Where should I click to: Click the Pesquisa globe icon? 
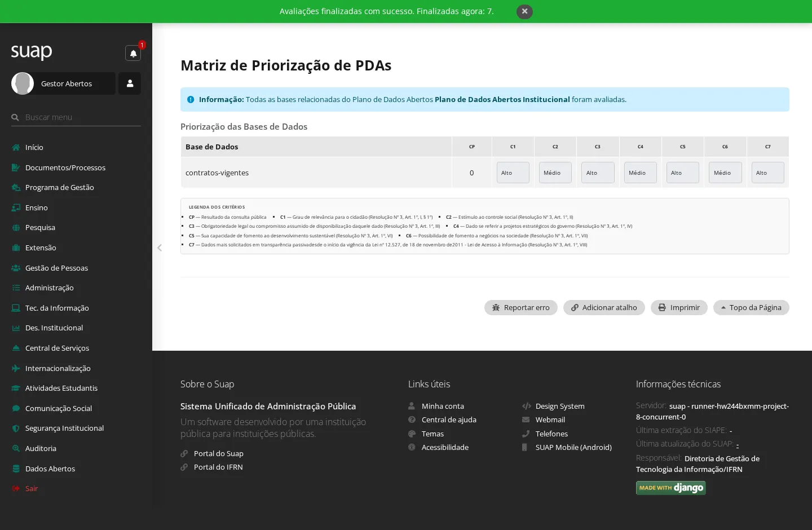tap(16, 228)
